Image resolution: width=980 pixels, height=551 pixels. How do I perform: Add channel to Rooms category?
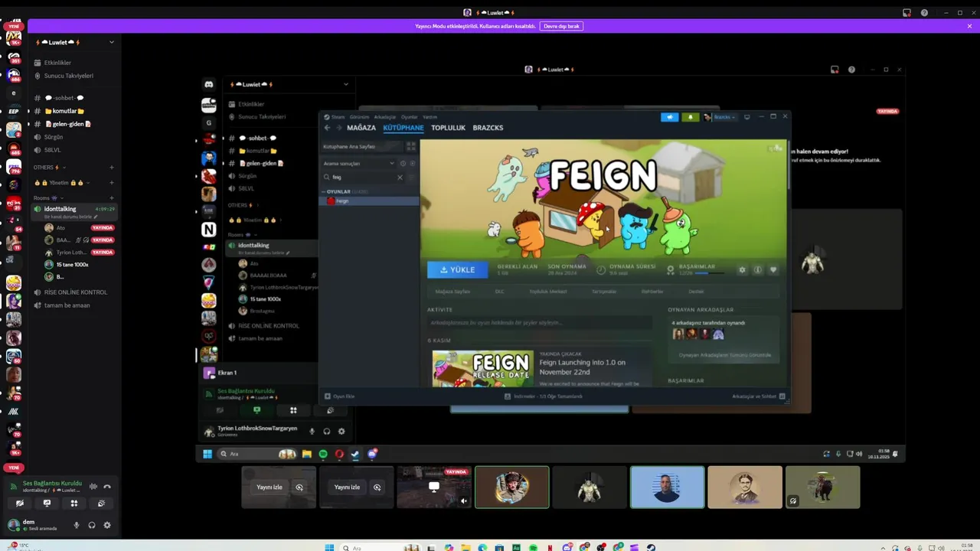111,197
